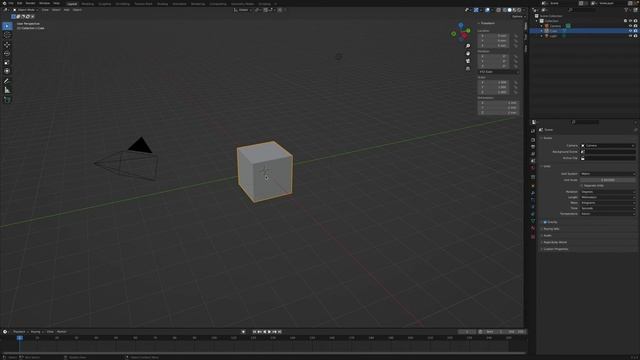Screen dimensions: 640x360
Task: Click the play animation button
Action: (x=269, y=332)
